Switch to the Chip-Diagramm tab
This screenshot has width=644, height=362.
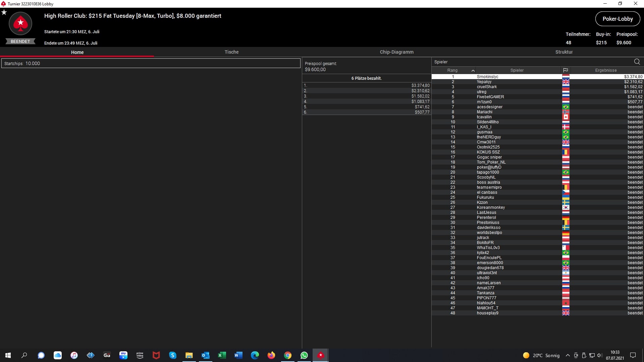(396, 52)
